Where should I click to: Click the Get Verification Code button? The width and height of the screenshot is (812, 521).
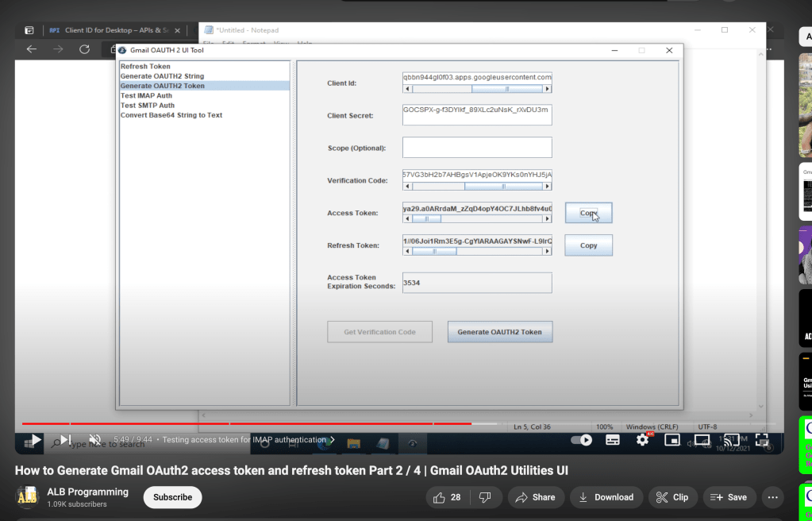[x=379, y=332]
